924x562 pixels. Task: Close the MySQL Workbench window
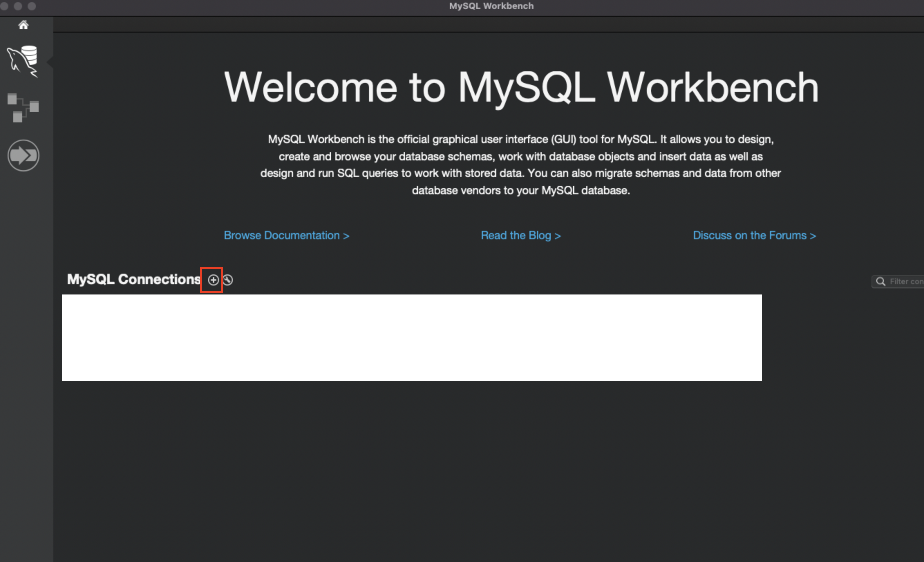pos(4,6)
